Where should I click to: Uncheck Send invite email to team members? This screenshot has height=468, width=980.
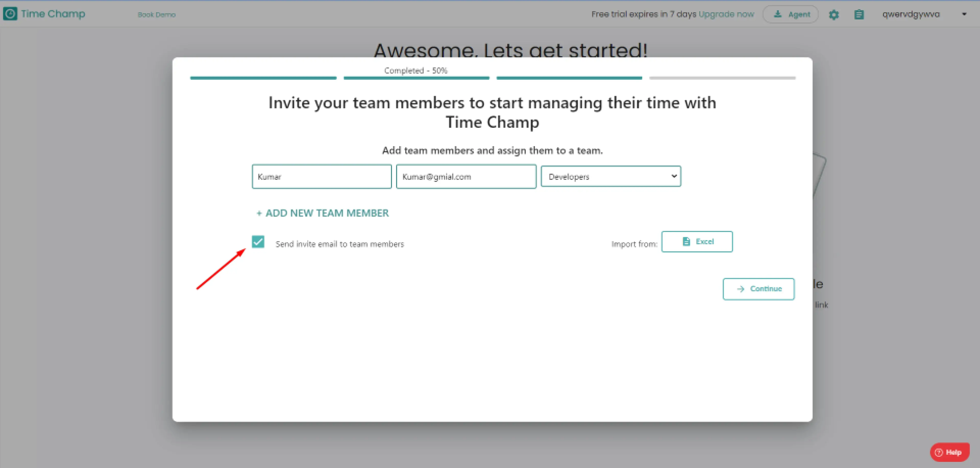point(258,242)
